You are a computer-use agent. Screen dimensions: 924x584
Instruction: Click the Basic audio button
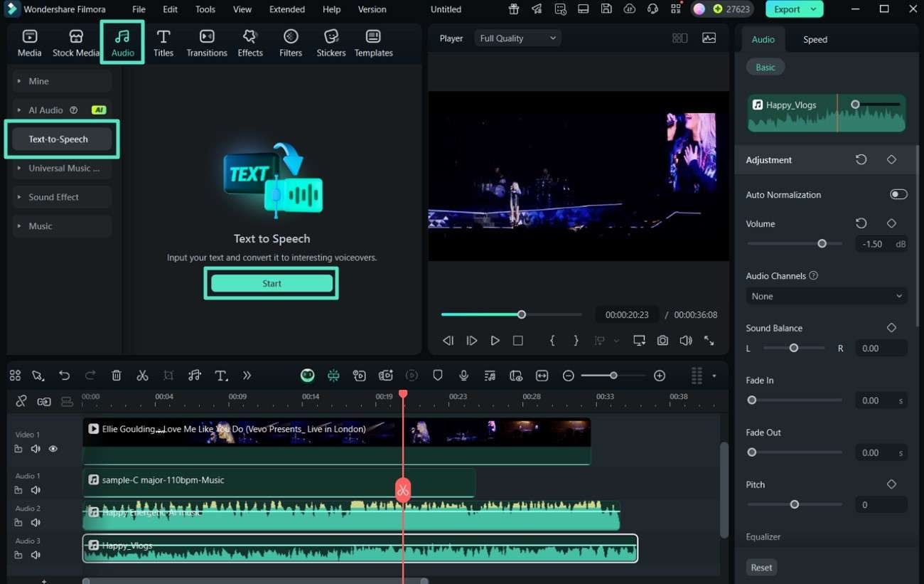pyautogui.click(x=765, y=67)
